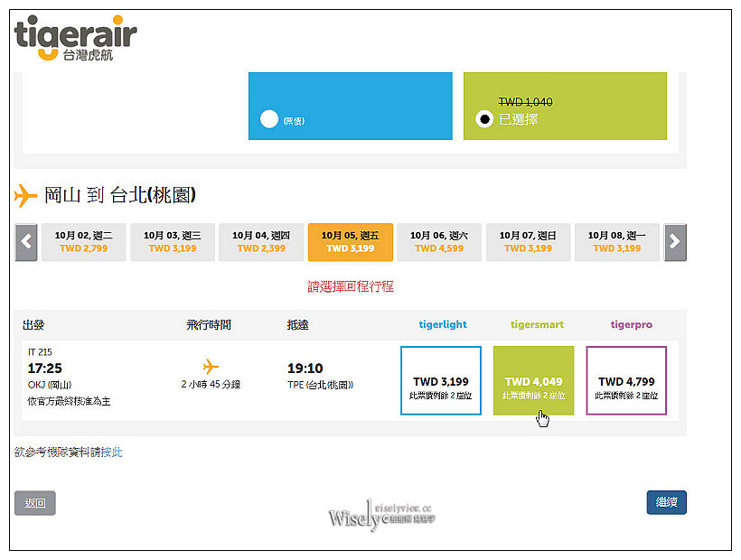The width and height of the screenshot is (741, 560).
Task: Select the 10月 03, 週三 date tab
Action: click(172, 241)
